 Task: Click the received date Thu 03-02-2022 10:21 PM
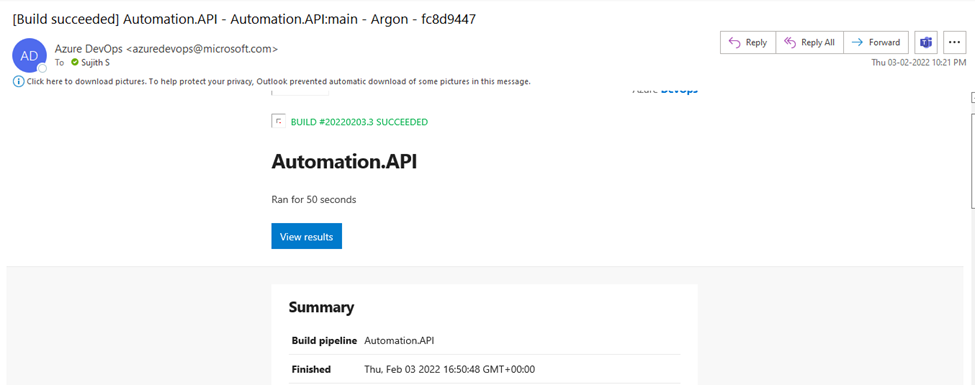919,62
